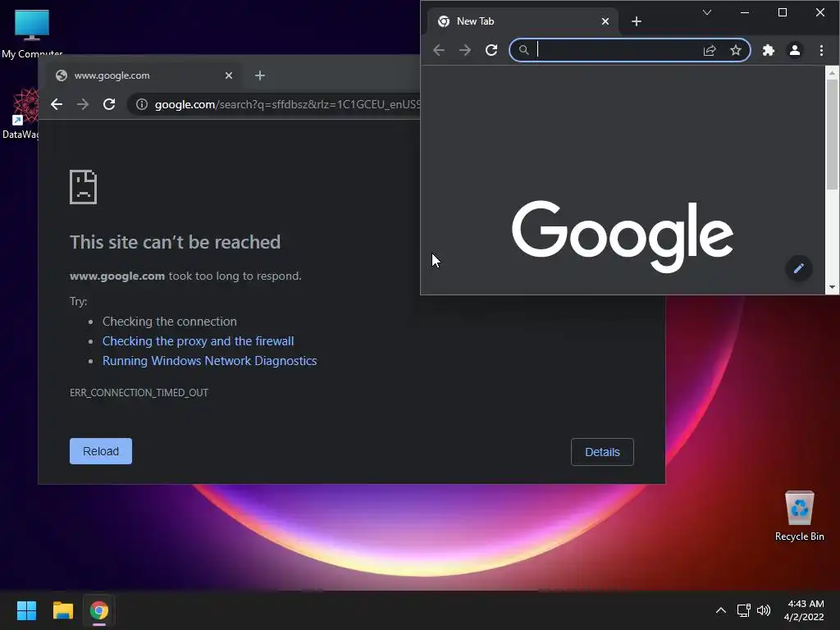Open Checking the proxy and the firewall link
This screenshot has height=630, width=840.
tap(199, 341)
